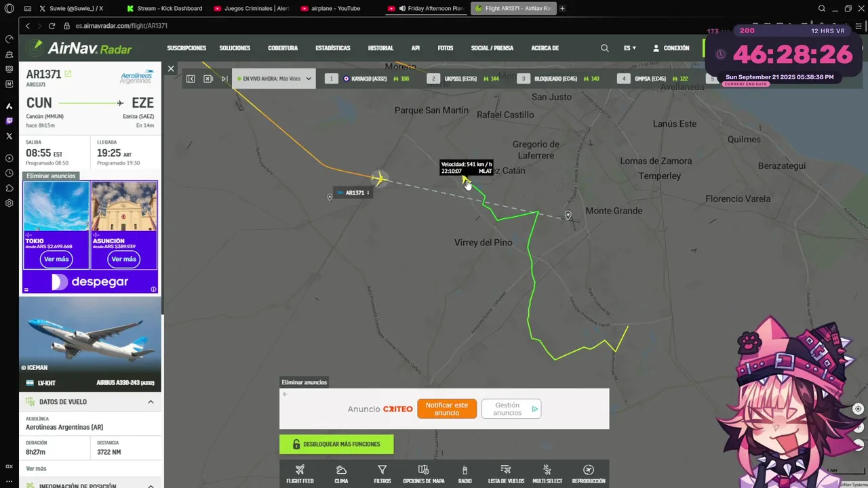Open Airbus A330 aircraft photo

point(90,344)
